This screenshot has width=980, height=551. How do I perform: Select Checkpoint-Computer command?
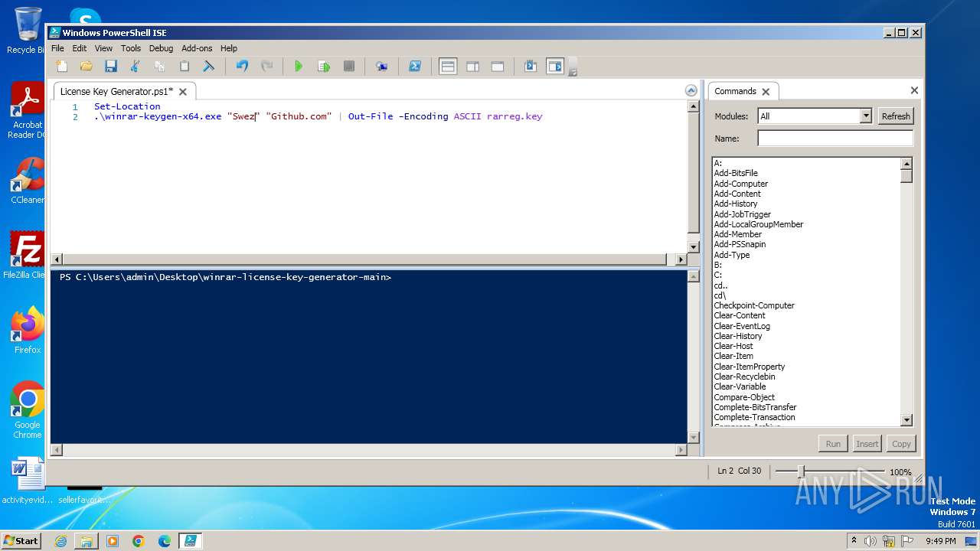754,305
